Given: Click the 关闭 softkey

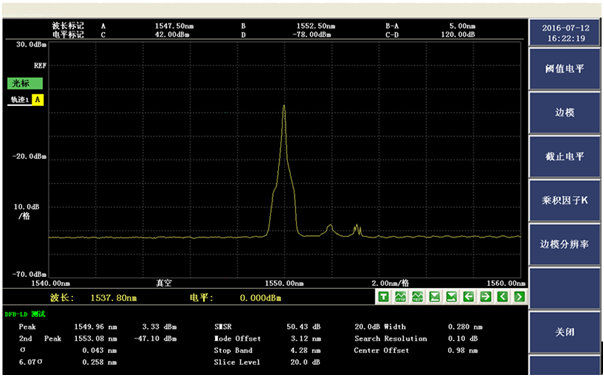Looking at the screenshot, I should [564, 332].
